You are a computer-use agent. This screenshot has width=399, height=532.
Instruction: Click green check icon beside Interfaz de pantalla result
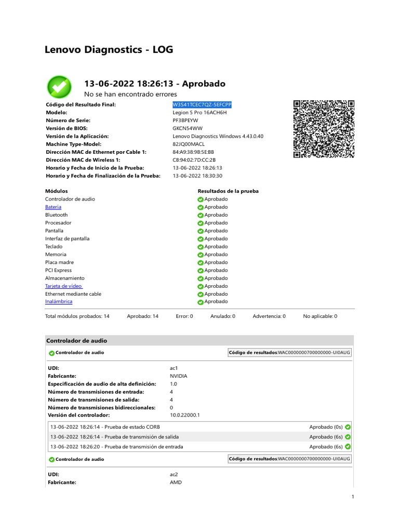[201, 239]
